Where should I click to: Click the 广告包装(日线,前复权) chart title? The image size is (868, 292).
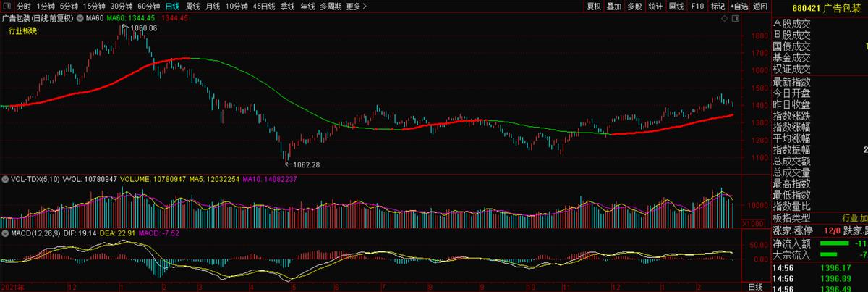click(38, 17)
